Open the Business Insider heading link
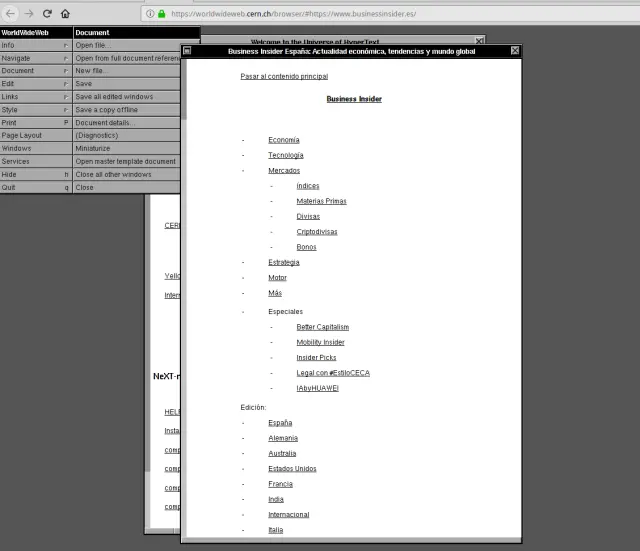This screenshot has height=551, width=640. point(354,99)
